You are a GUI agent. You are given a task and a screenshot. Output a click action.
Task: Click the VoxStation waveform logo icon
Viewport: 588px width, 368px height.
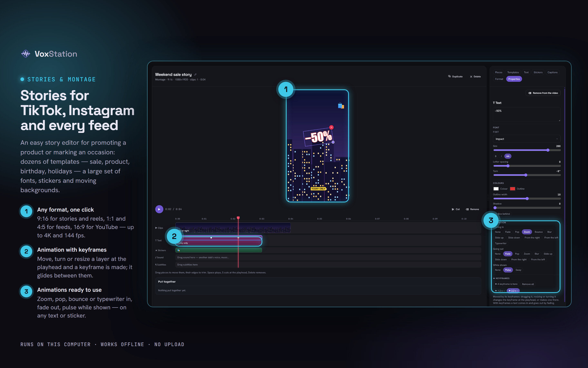pyautogui.click(x=26, y=54)
